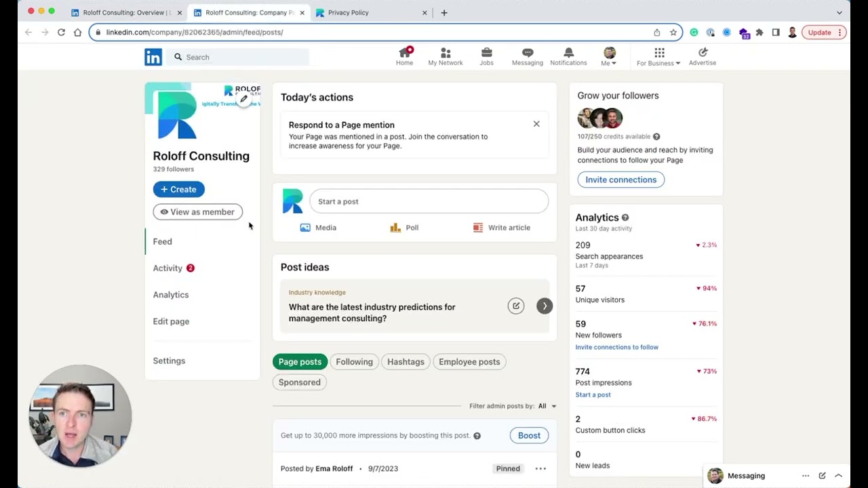Screen dimensions: 868x488
Task: Expand the Messaging panel with the chevron
Action: [838, 476]
